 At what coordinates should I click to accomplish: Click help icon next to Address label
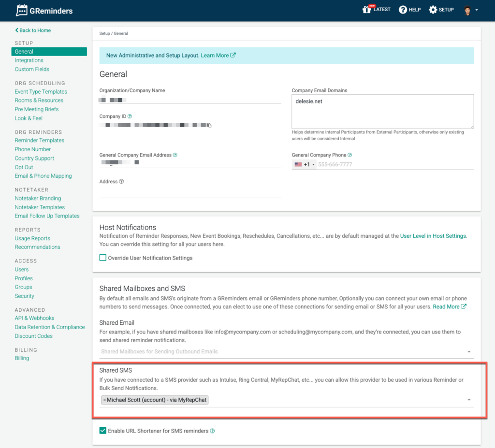pyautogui.click(x=121, y=182)
